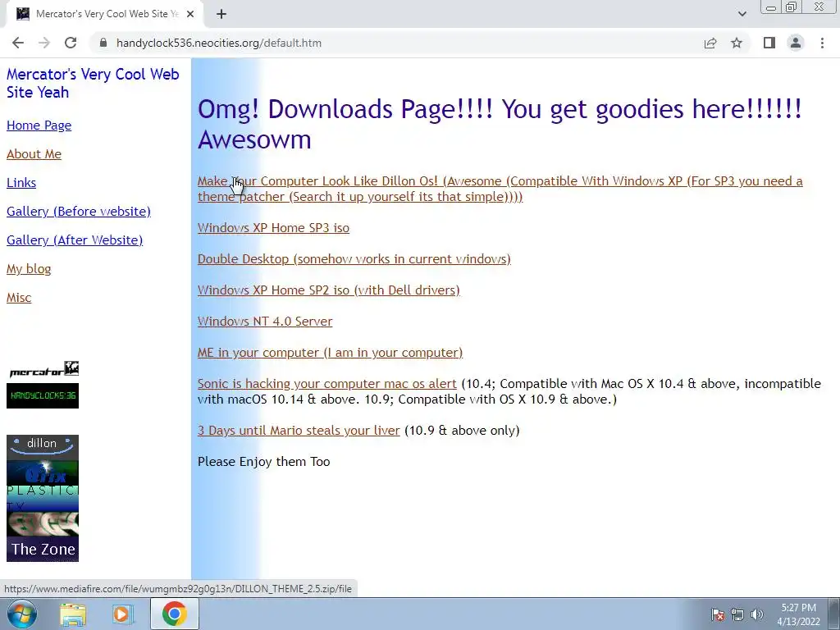
Task: Open Gallery (Before website)
Action: [x=78, y=212]
